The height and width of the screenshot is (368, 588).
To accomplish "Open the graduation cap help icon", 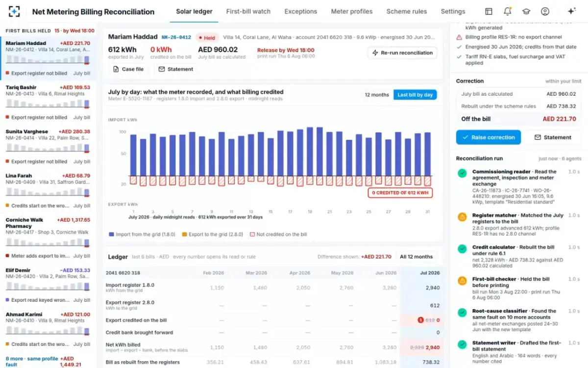I will click(x=526, y=11).
